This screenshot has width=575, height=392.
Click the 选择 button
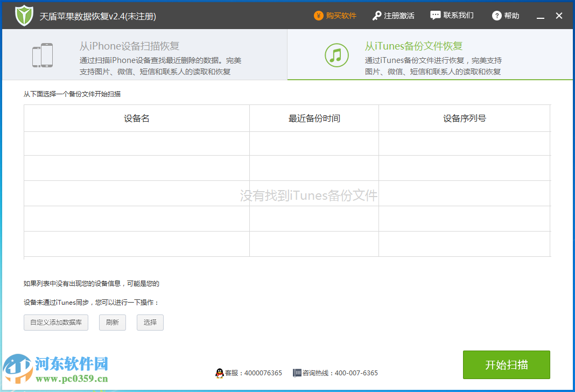click(x=150, y=323)
